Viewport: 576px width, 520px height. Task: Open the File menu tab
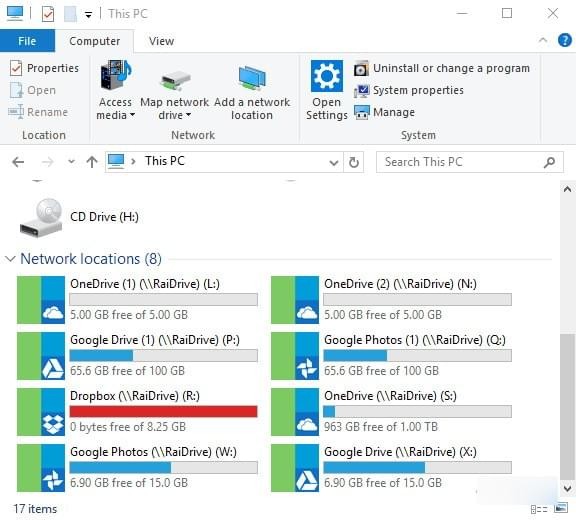(x=27, y=41)
